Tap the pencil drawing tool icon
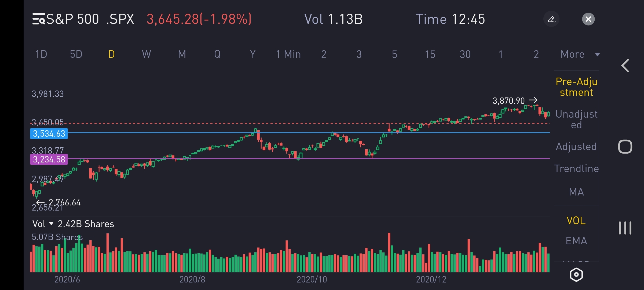The height and width of the screenshot is (290, 644). (x=551, y=19)
